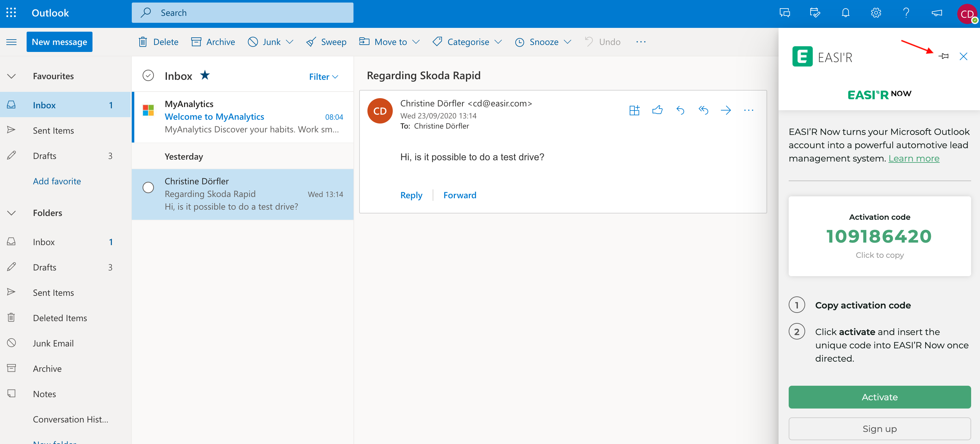980x444 pixels.
Task: Open the Filter dropdown
Action: pyautogui.click(x=323, y=76)
